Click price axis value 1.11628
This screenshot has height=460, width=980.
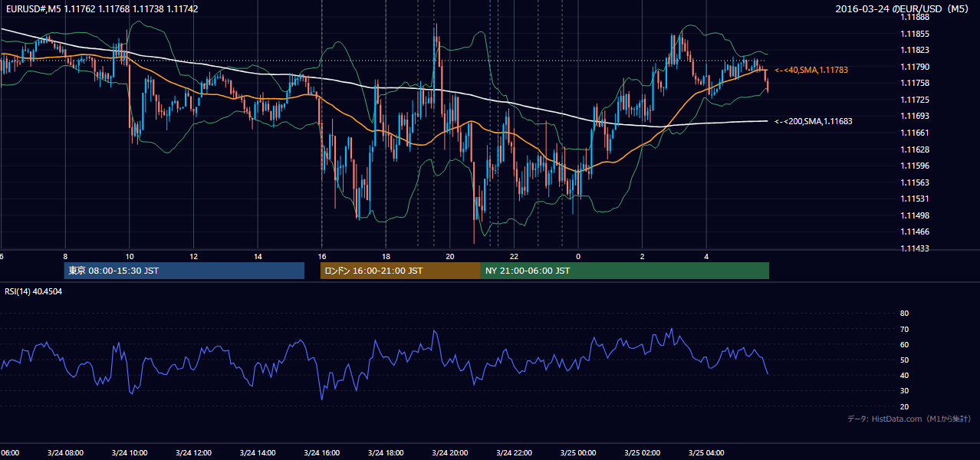click(915, 149)
